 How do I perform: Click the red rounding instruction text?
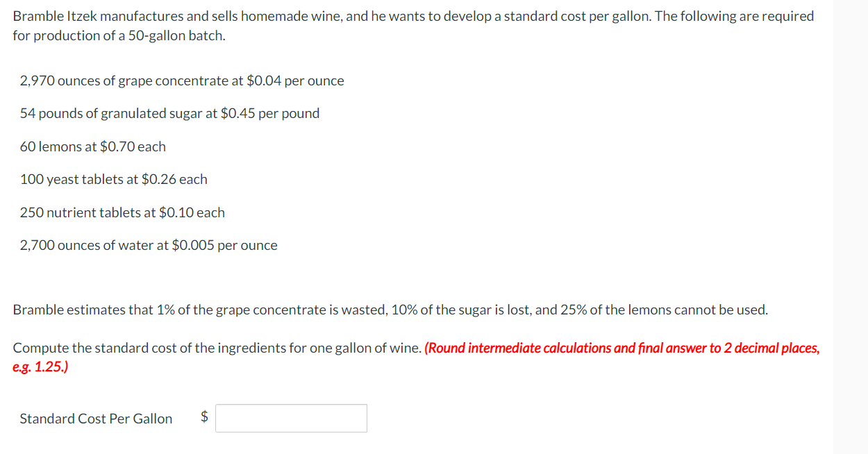(x=621, y=348)
